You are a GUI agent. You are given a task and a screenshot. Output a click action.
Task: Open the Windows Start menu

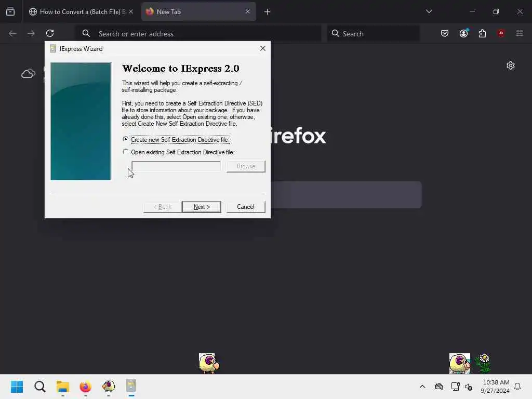point(17,387)
